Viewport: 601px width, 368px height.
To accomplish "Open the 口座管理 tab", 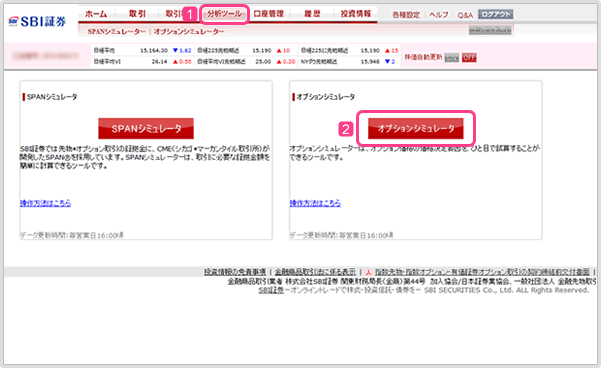I will [269, 14].
